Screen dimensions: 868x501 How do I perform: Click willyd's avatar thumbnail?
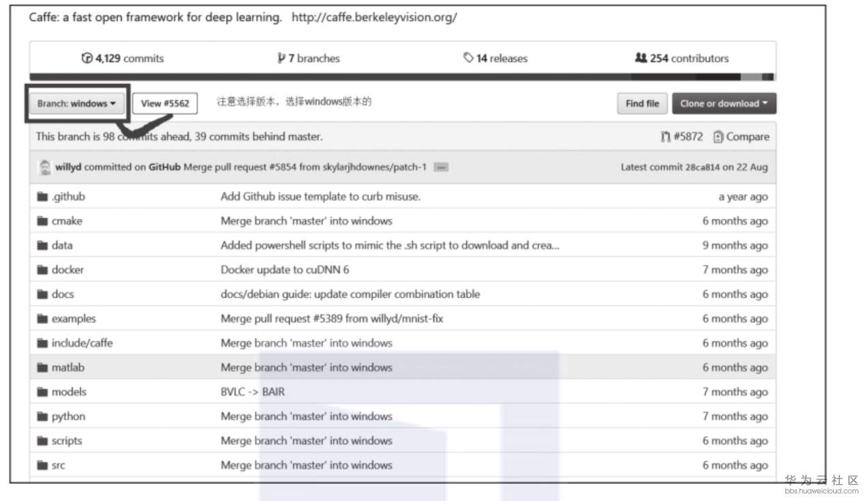[45, 167]
